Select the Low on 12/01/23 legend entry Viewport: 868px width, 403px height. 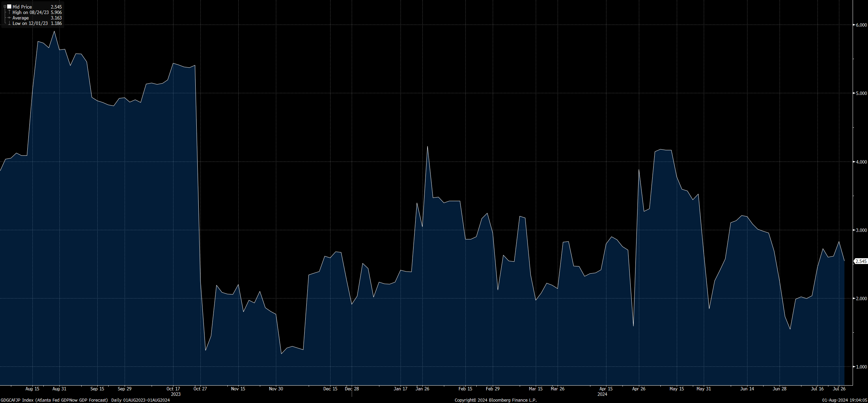(x=30, y=24)
